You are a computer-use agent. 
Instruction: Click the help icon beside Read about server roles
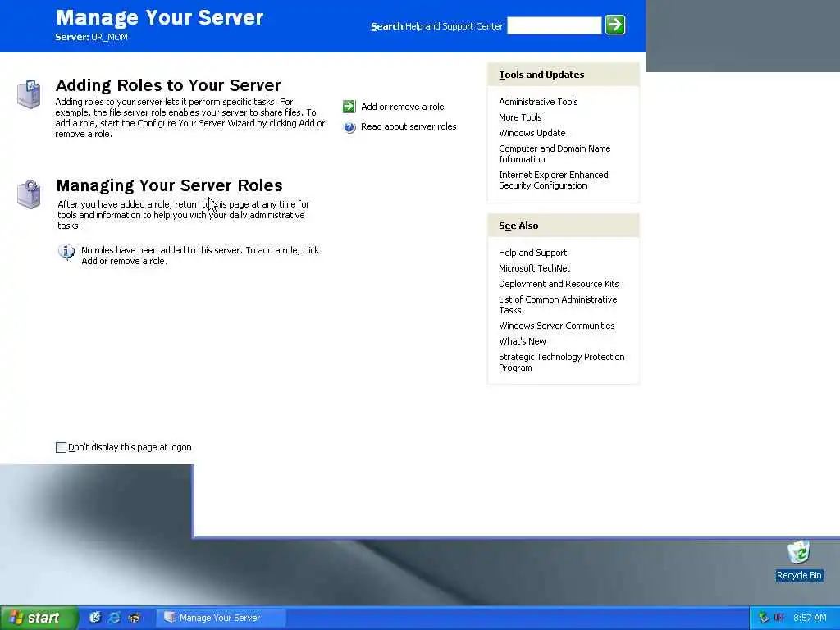click(349, 127)
